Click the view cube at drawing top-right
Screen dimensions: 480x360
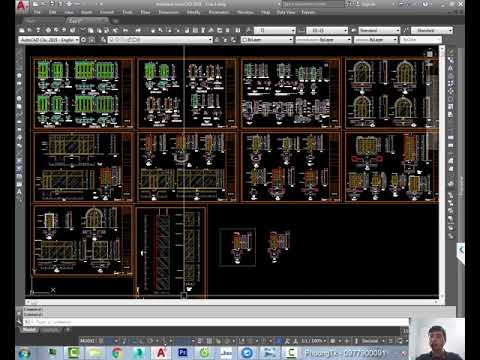pyautogui.click(x=429, y=54)
